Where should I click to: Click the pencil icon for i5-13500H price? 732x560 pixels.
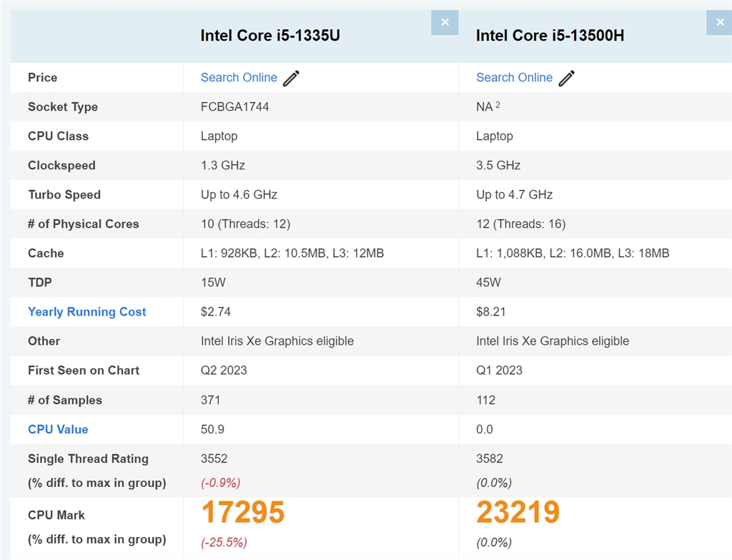[x=566, y=79]
